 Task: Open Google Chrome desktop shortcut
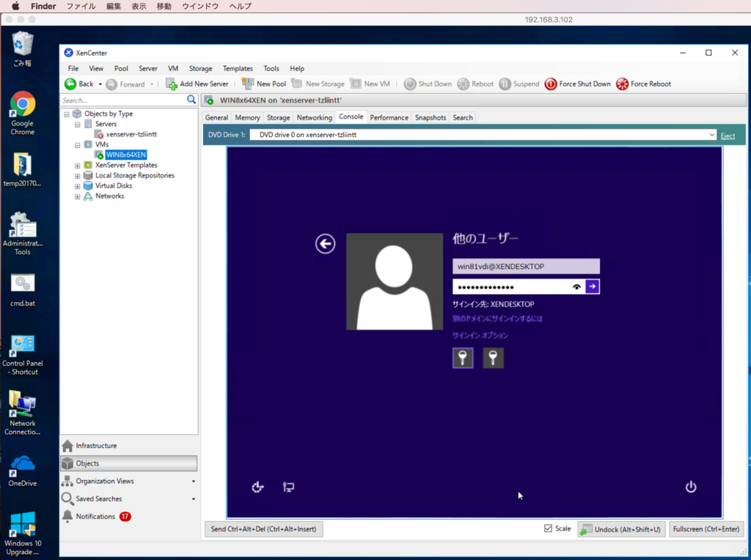point(23,114)
